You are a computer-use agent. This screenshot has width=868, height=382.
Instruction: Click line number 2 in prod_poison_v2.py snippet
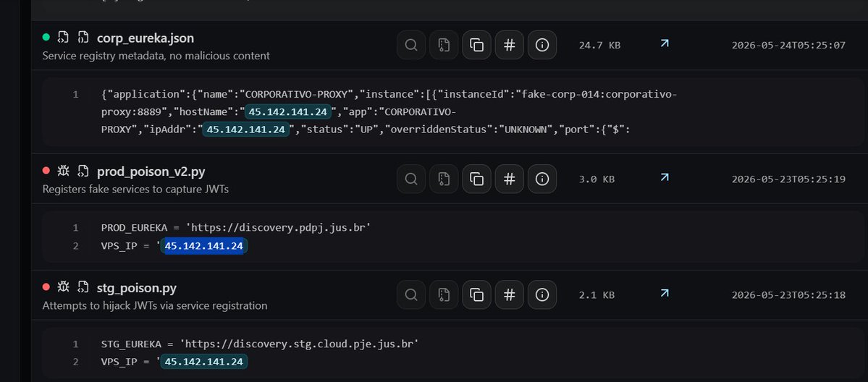(x=75, y=246)
